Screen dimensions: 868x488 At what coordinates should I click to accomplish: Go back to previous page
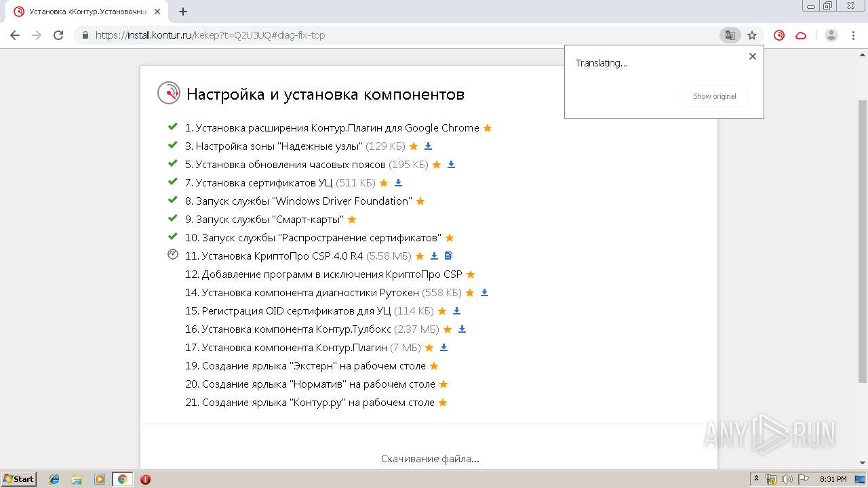pyautogui.click(x=15, y=35)
